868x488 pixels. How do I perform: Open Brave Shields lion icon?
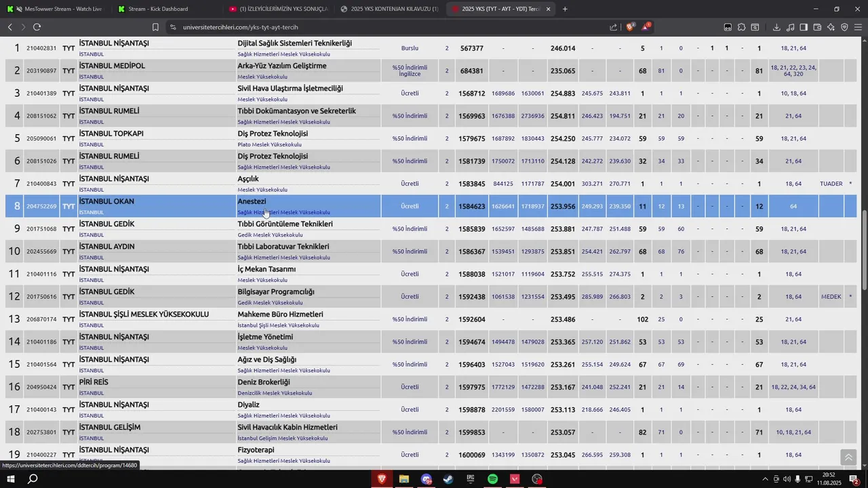[631, 27]
